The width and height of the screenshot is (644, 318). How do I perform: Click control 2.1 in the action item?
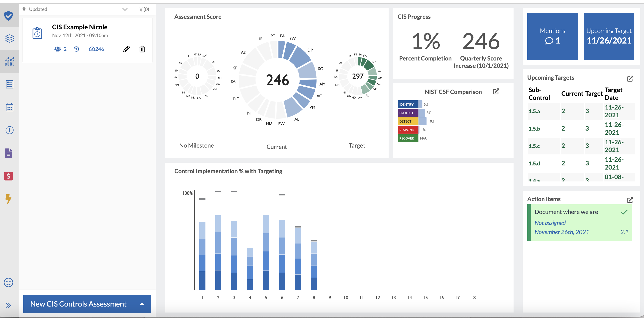point(624,232)
